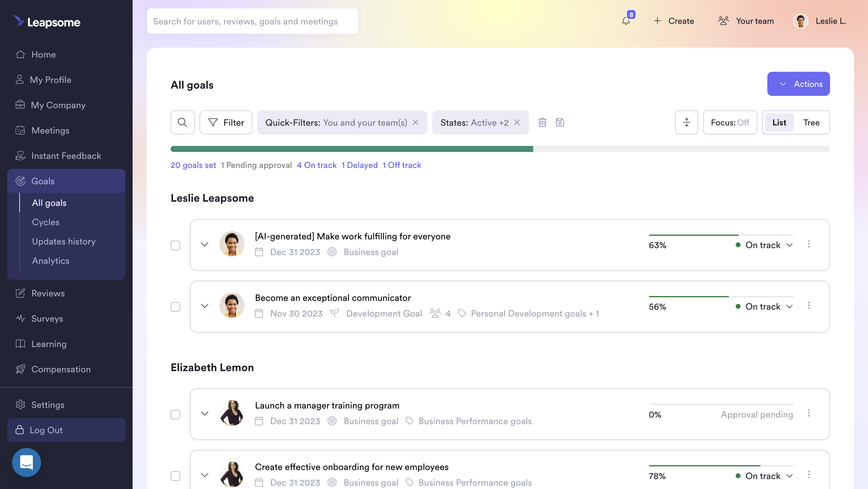
Task: Switch to the Tree view tab
Action: point(811,122)
